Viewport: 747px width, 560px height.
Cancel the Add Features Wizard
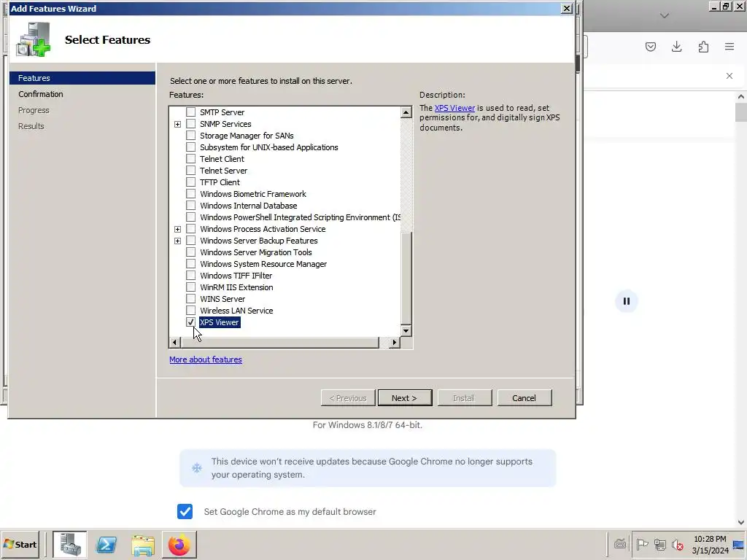(x=525, y=398)
